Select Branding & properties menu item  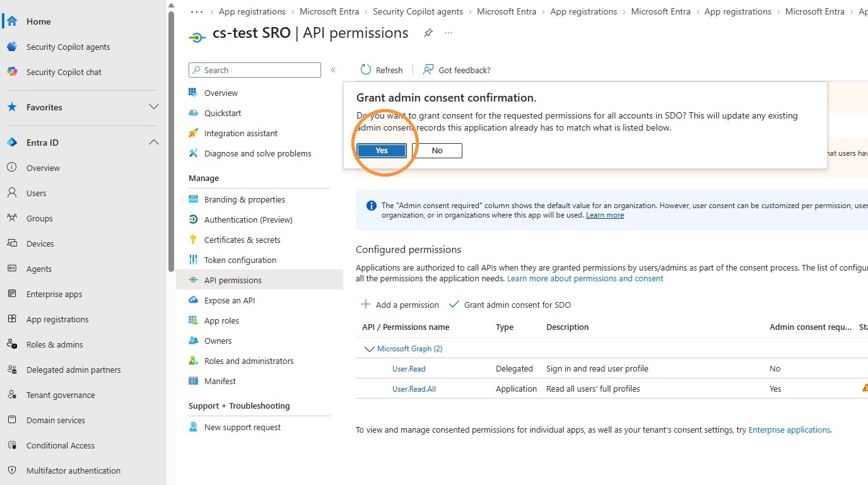[245, 199]
